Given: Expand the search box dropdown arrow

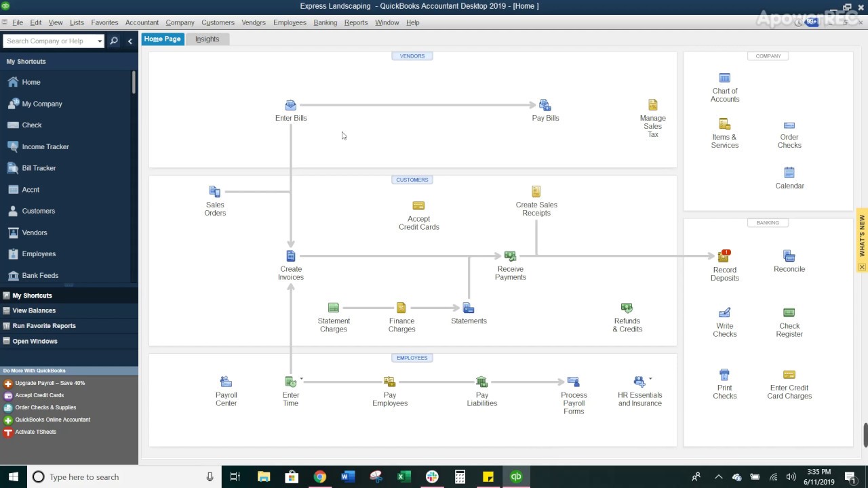Looking at the screenshot, I should [x=100, y=41].
